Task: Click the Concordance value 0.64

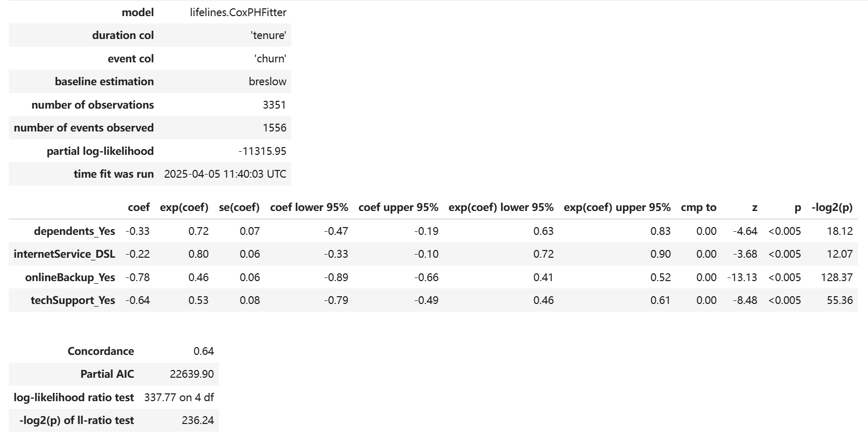Action: pyautogui.click(x=204, y=351)
